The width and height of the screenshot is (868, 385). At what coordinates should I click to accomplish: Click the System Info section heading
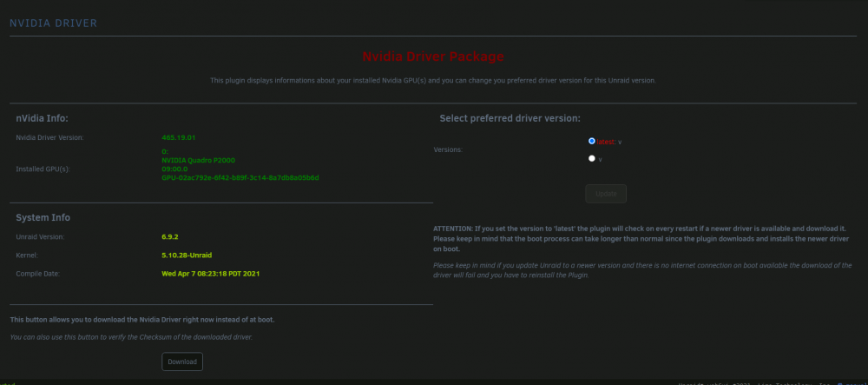pos(43,218)
